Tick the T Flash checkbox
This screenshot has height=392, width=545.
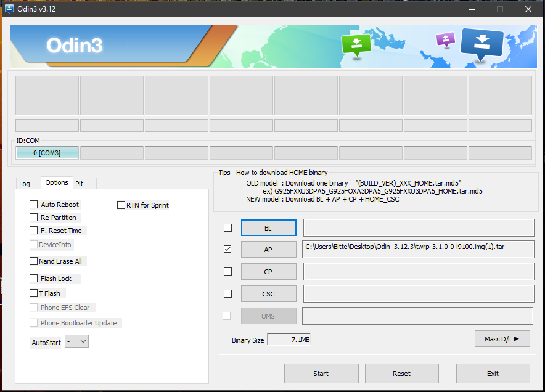[x=34, y=293]
